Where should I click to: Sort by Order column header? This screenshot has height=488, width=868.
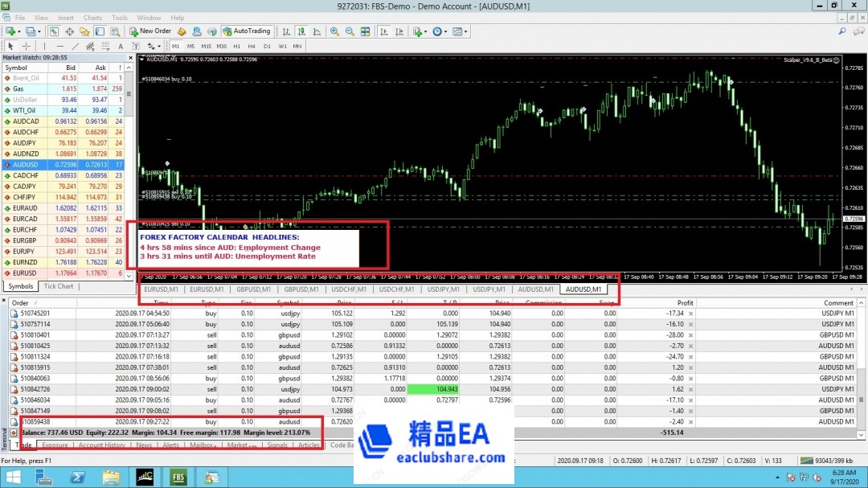tap(20, 303)
